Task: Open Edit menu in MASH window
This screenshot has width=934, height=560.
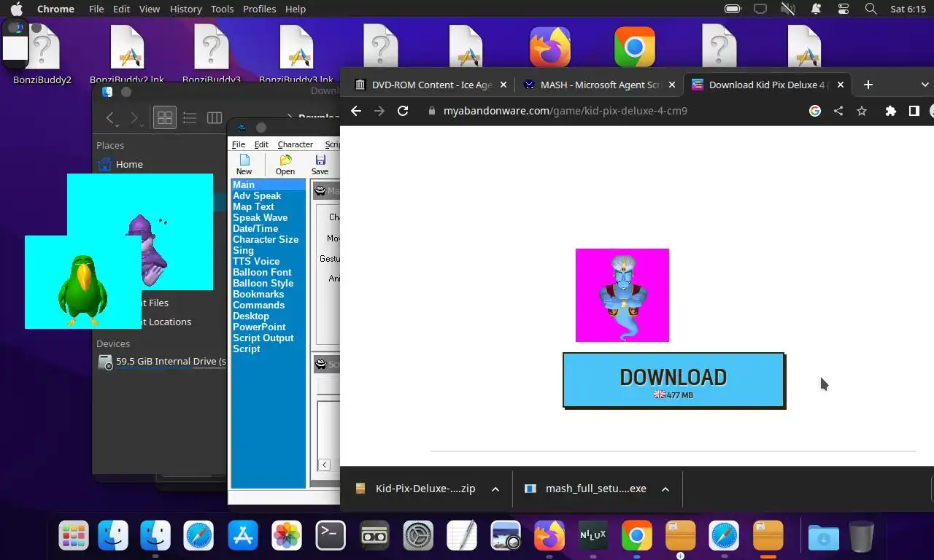Action: coord(261,144)
